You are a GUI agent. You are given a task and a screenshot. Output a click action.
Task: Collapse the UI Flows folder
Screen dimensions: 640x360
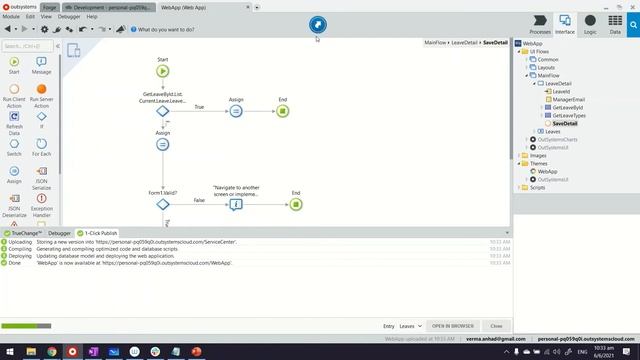519,52
